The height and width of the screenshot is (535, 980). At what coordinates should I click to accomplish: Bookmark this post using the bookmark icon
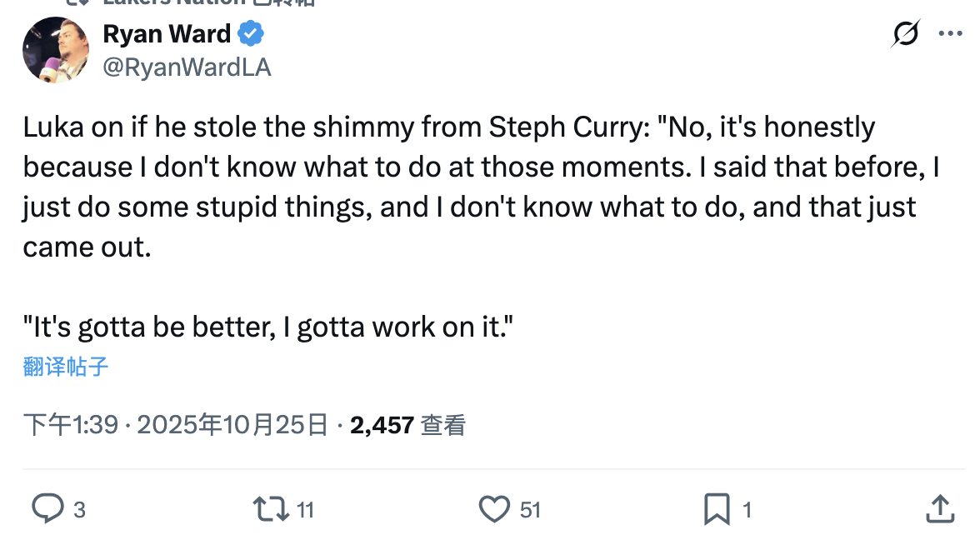717,507
